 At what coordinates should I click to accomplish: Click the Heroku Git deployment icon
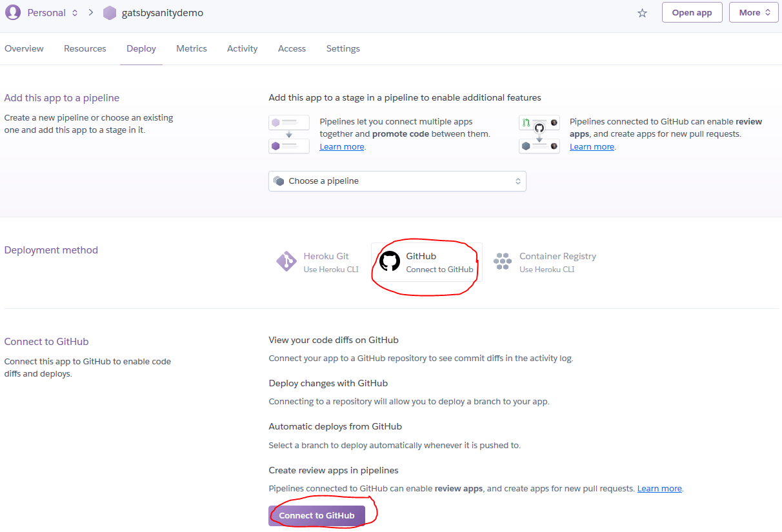coord(286,261)
